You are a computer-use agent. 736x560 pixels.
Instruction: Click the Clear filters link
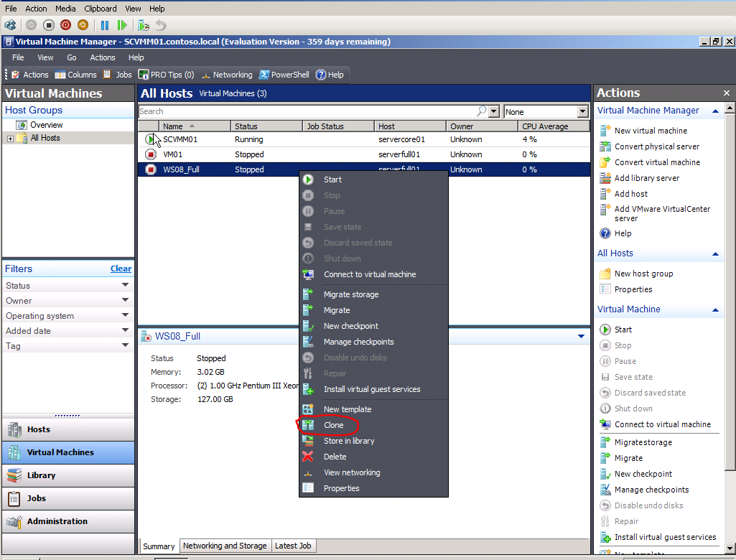tap(121, 269)
